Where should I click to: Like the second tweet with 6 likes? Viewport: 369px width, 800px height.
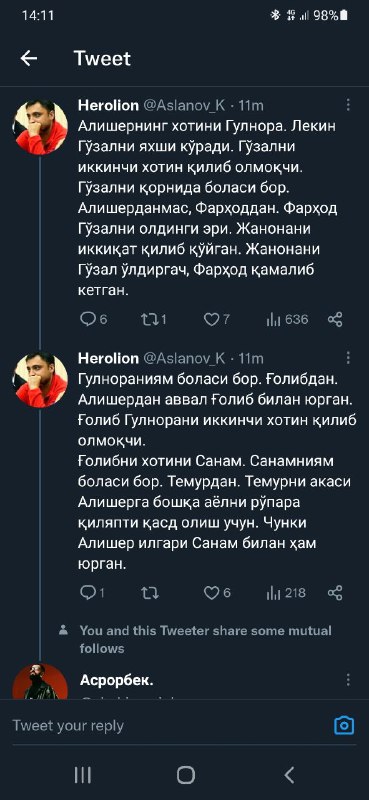pos(217,592)
